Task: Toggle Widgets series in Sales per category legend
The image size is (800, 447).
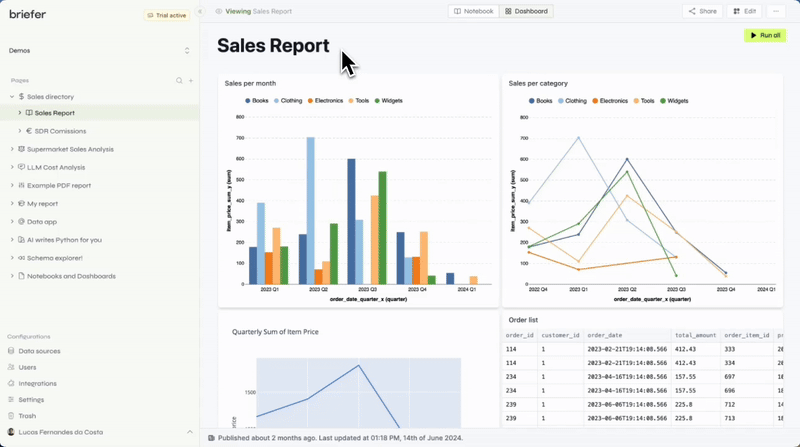Action: (x=674, y=101)
